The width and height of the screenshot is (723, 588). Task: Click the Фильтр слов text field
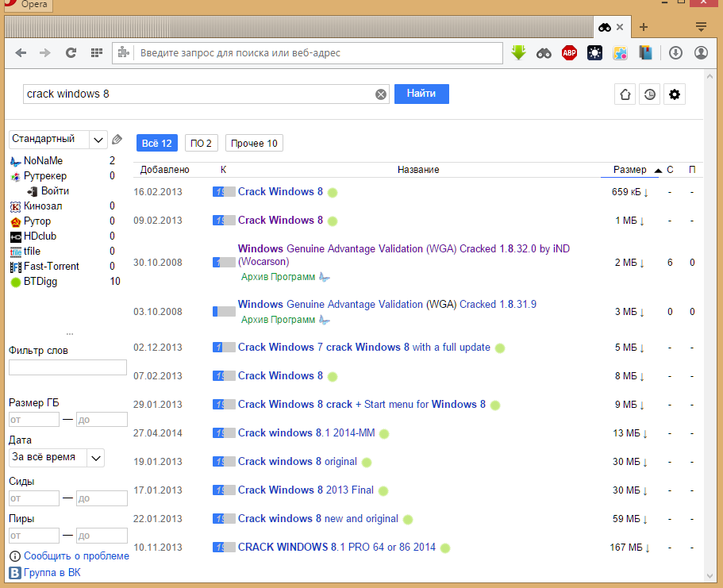click(x=67, y=367)
